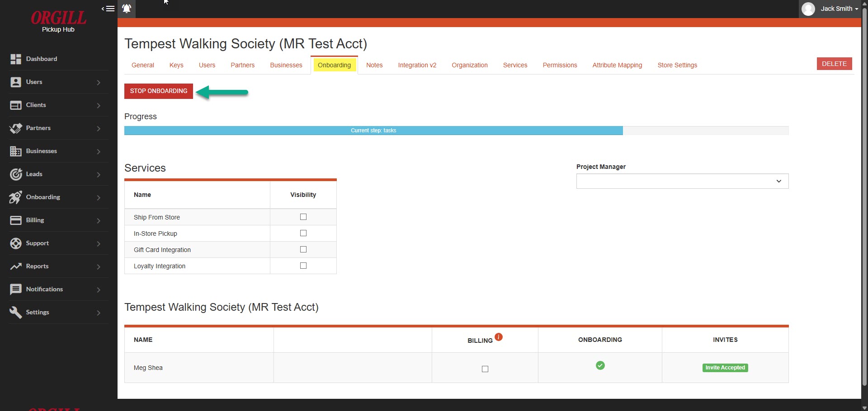Image resolution: width=868 pixels, height=411 pixels.
Task: Toggle In-Store Pickup visibility checkbox
Action: [x=303, y=233]
